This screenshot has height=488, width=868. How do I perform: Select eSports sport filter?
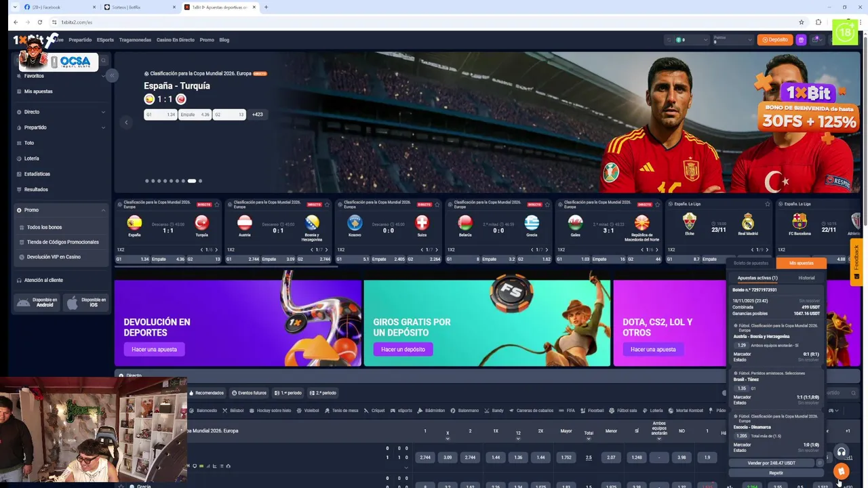401,411
